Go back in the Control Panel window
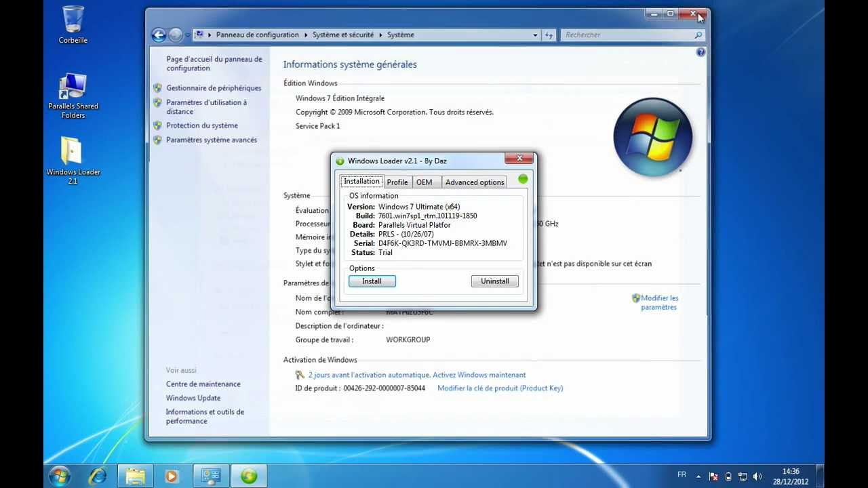This screenshot has width=868, height=488. click(x=159, y=35)
